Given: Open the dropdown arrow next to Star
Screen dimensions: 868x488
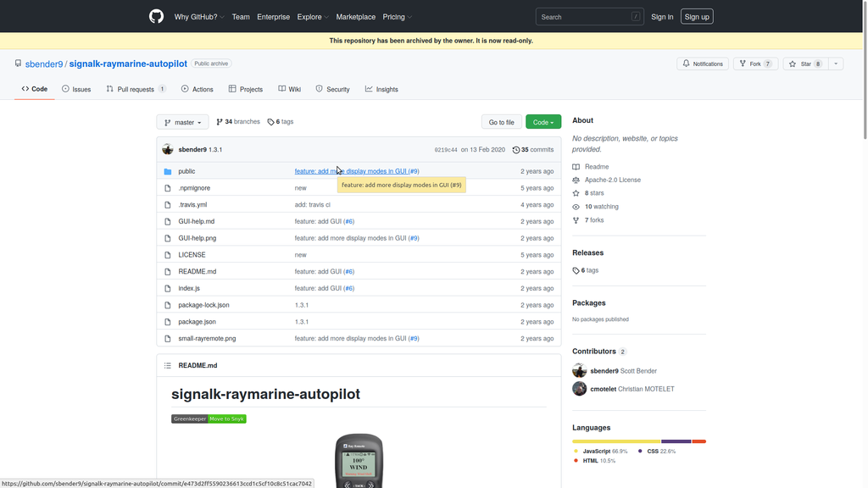Looking at the screenshot, I should [836, 64].
